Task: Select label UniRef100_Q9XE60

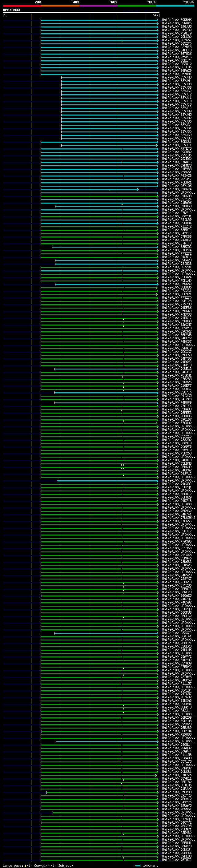Action: pos(177,159)
